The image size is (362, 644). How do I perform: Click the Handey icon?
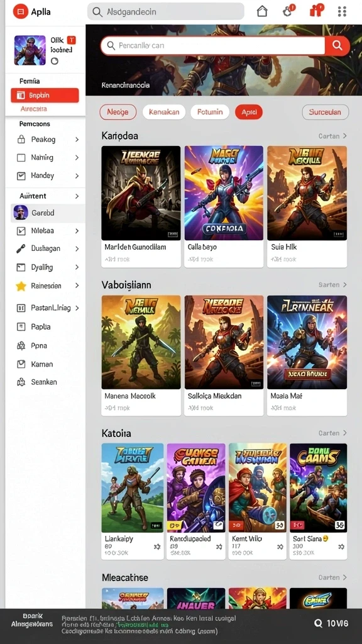(21, 176)
